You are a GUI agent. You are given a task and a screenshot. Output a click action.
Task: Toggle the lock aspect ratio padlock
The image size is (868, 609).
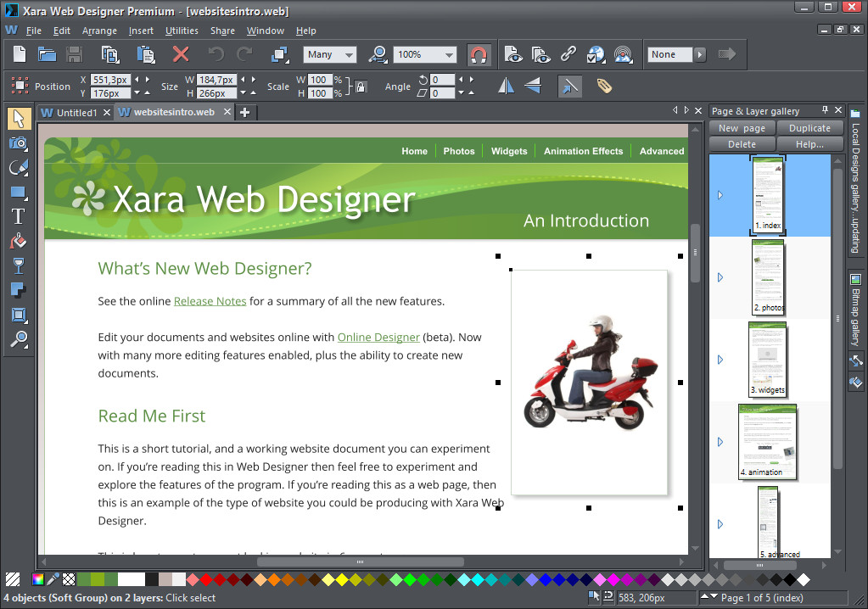pos(361,87)
